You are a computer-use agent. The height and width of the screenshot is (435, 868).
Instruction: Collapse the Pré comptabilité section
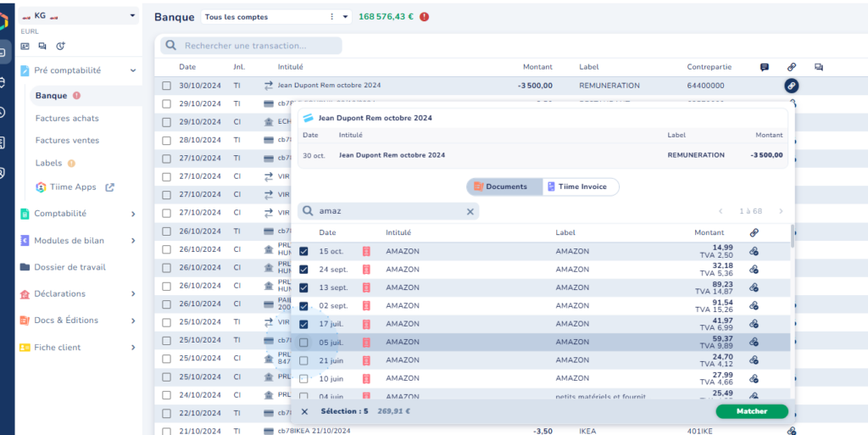pos(133,71)
